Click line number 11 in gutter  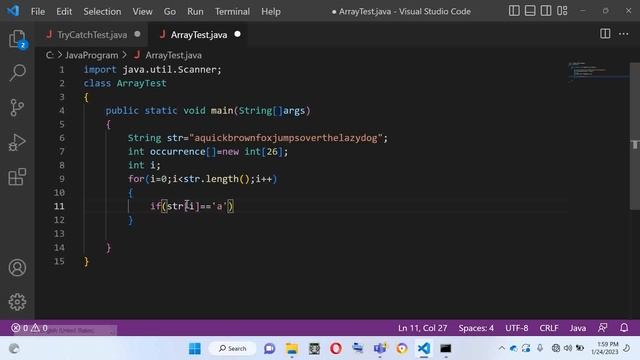point(59,206)
